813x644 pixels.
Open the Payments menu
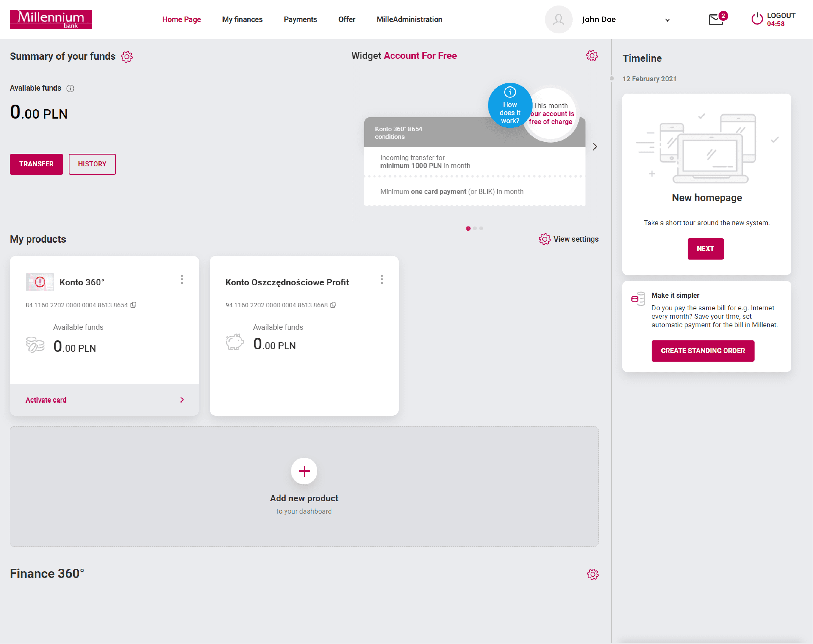point(300,20)
